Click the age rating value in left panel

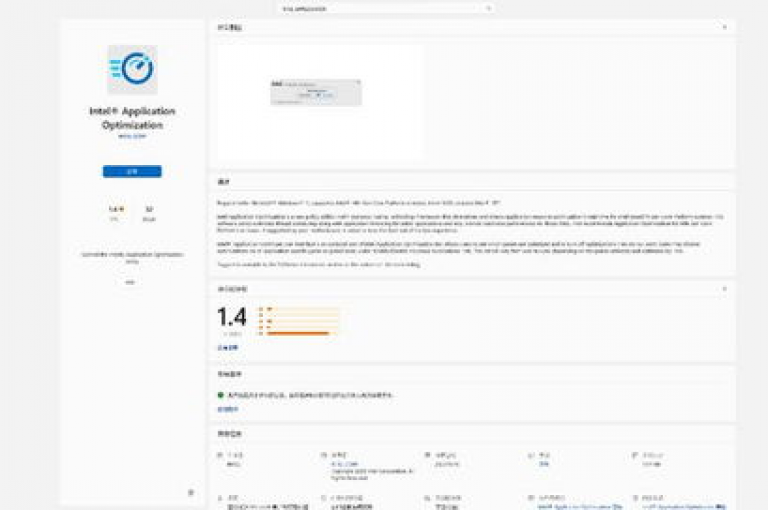pyautogui.click(x=149, y=209)
